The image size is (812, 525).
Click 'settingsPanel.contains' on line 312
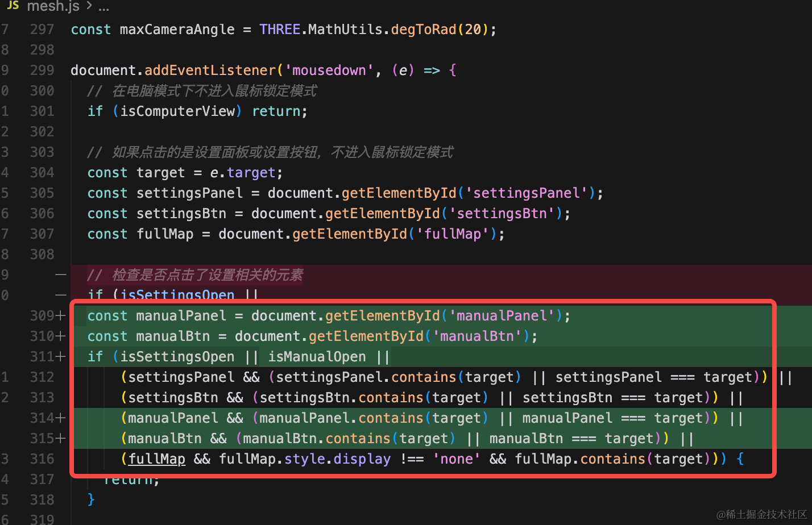366,377
